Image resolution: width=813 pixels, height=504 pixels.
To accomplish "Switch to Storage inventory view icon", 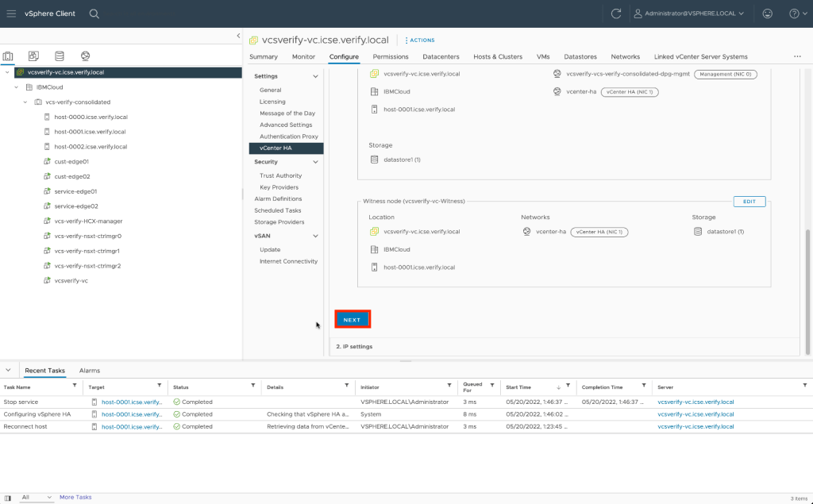I will point(60,56).
